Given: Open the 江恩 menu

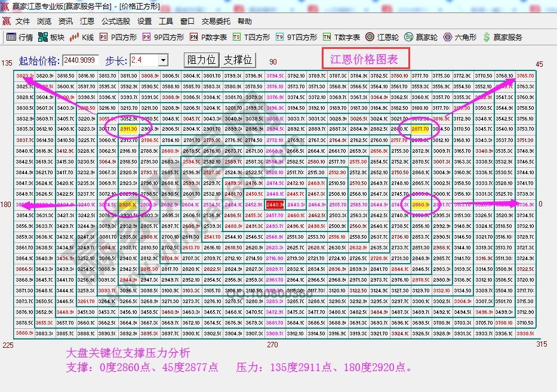Looking at the screenshot, I should [87, 21].
